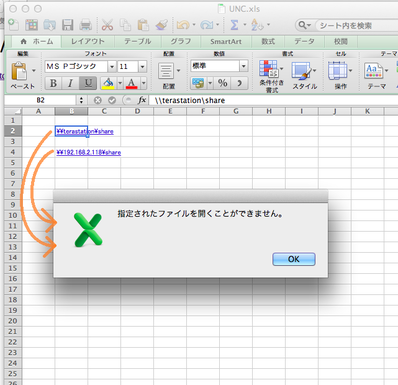The height and width of the screenshot is (385, 398).
Task: Switch to the SmartArt tab
Action: [x=226, y=41]
